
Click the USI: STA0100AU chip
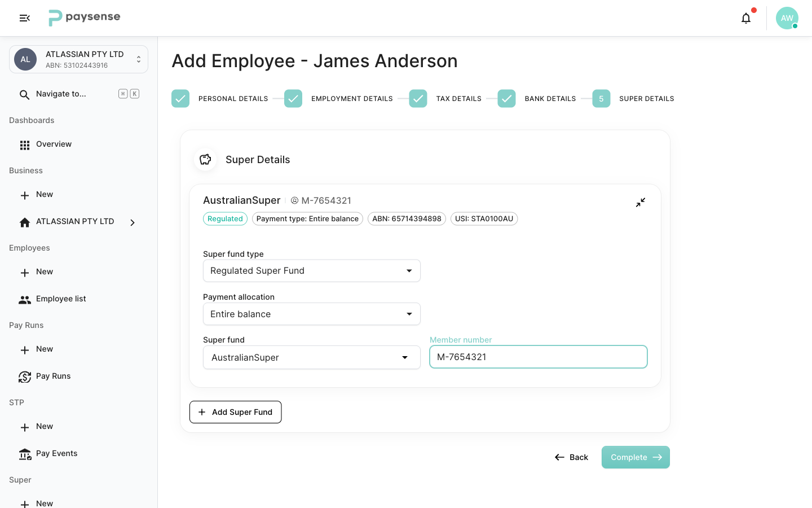click(x=484, y=219)
